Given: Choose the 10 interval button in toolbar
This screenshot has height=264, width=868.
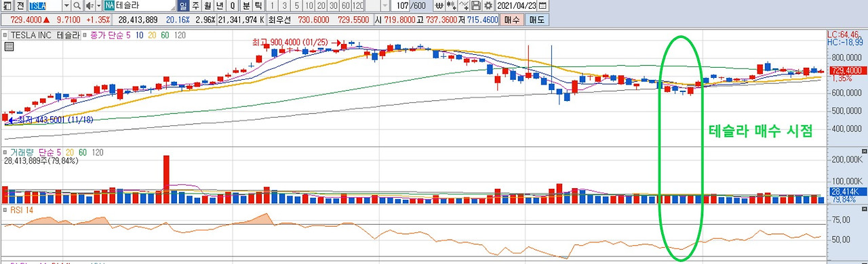Looking at the screenshot, I should tap(309, 5).
